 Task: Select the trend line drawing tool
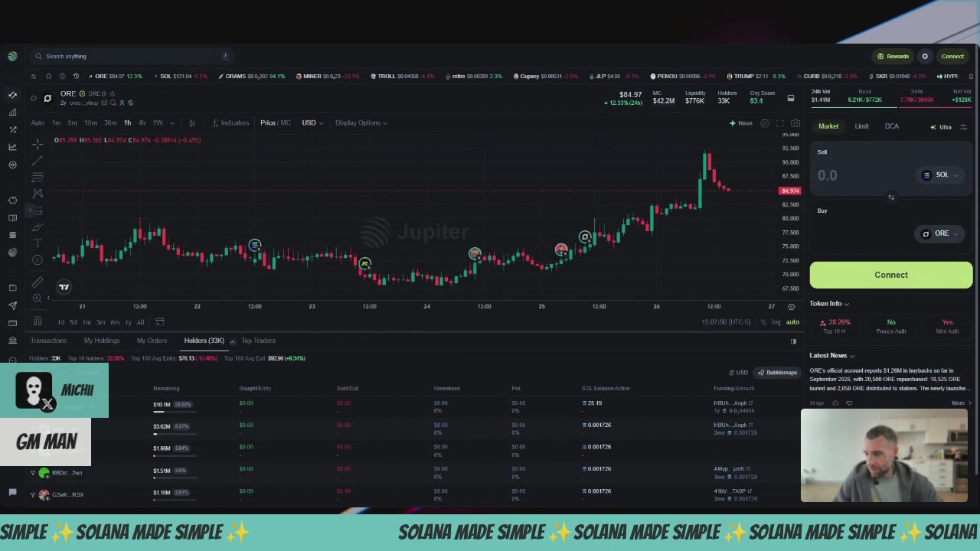coord(38,160)
